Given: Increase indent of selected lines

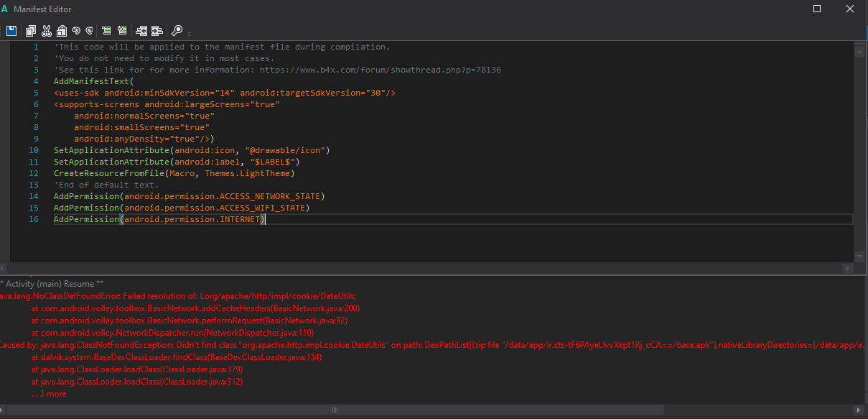Looking at the screenshot, I should (x=157, y=31).
